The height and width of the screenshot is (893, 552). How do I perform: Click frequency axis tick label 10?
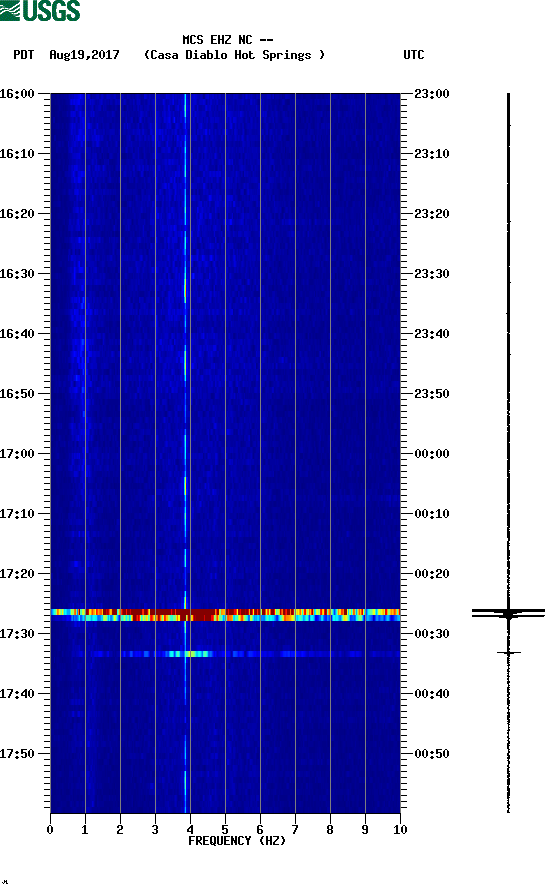(400, 830)
